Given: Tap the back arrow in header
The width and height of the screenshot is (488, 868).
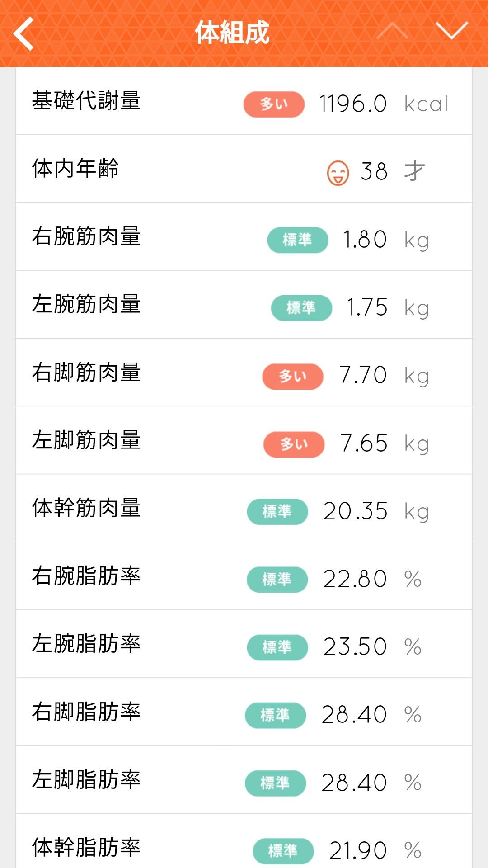Looking at the screenshot, I should click(x=24, y=33).
